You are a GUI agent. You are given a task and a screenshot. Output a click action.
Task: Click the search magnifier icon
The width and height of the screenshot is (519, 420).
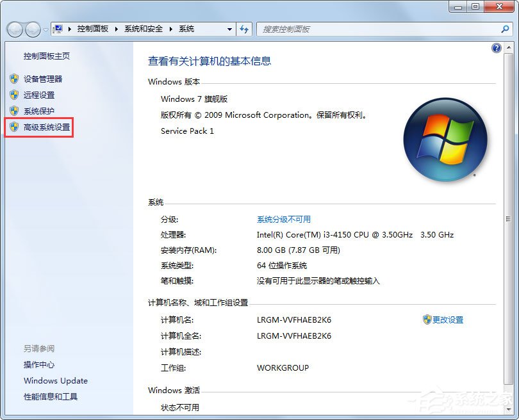[x=507, y=29]
